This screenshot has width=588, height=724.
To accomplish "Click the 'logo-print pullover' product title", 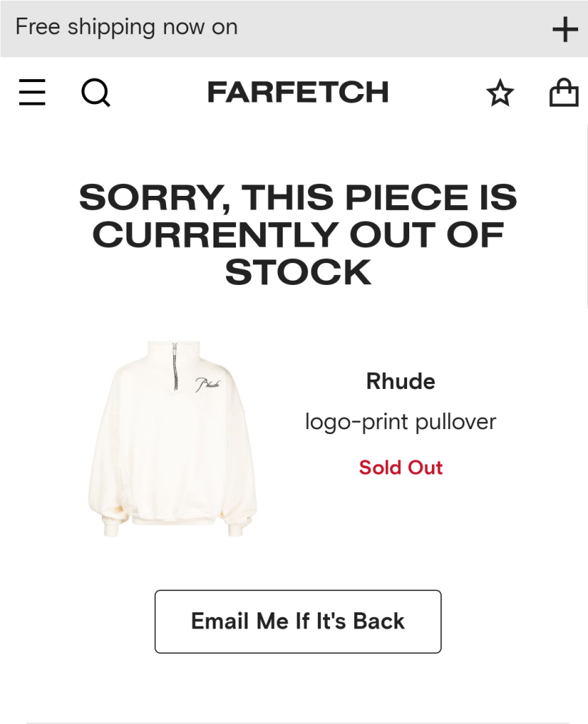I will pos(400,422).
